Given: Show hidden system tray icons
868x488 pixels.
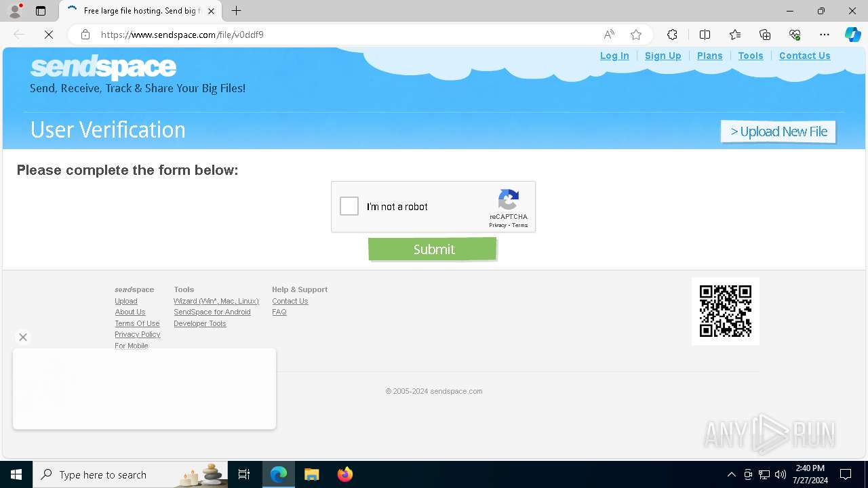Looking at the screenshot, I should pyautogui.click(x=731, y=474).
